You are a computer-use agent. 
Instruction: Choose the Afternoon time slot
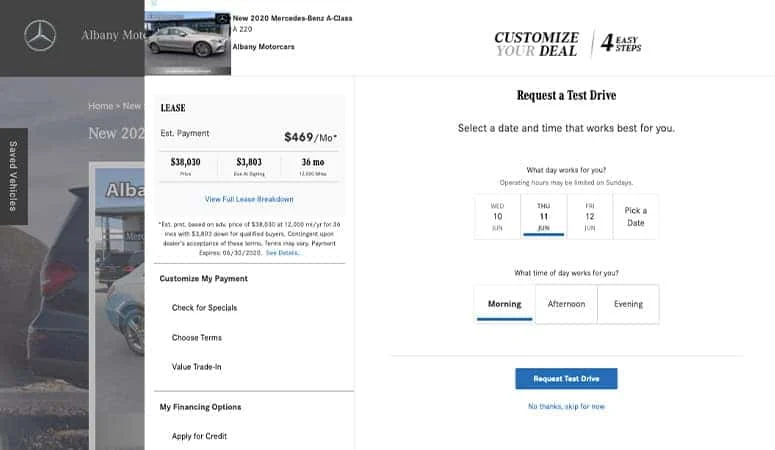point(566,304)
